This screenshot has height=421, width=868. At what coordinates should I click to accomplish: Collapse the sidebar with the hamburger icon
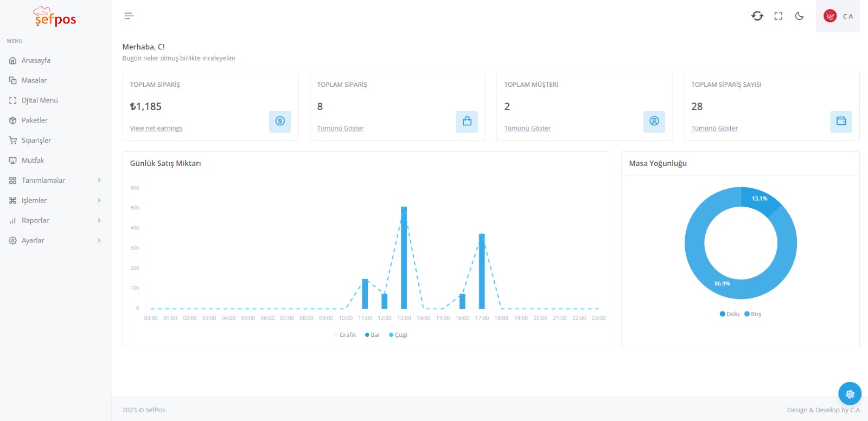[x=129, y=16]
